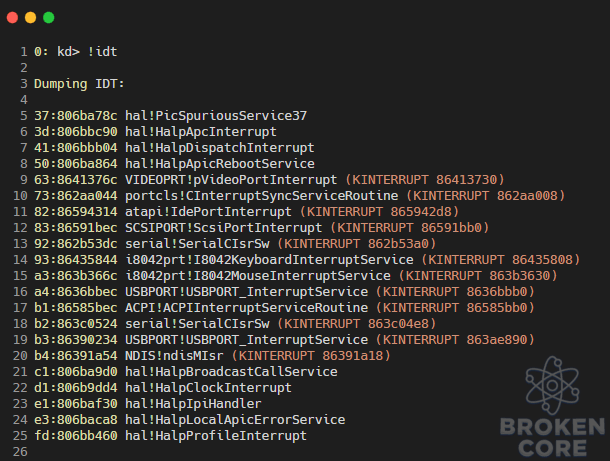The width and height of the screenshot is (610, 461).
Task: Click 'hal!HalpIpiHandler' symbol
Action: [x=193, y=404]
